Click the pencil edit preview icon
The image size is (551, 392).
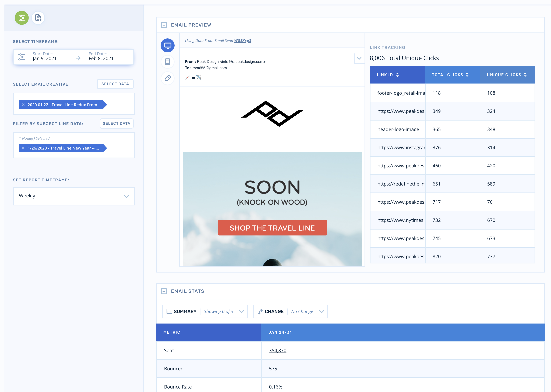tap(167, 78)
